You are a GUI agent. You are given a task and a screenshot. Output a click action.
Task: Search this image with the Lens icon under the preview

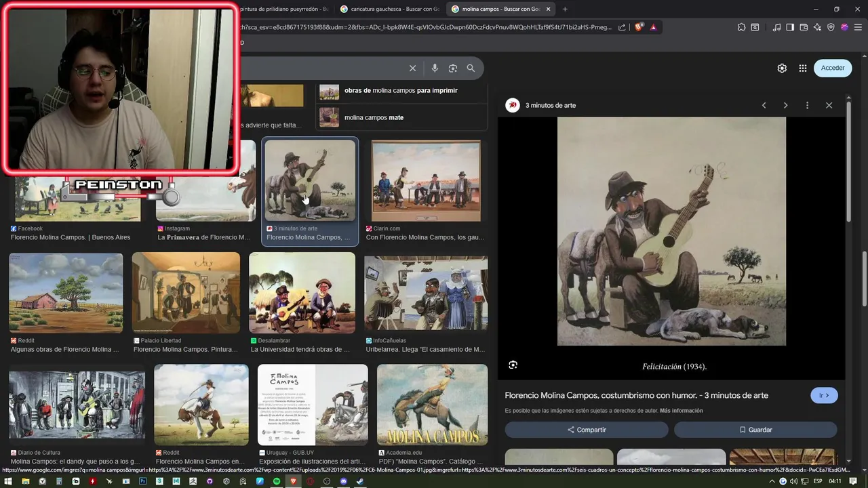(x=513, y=365)
